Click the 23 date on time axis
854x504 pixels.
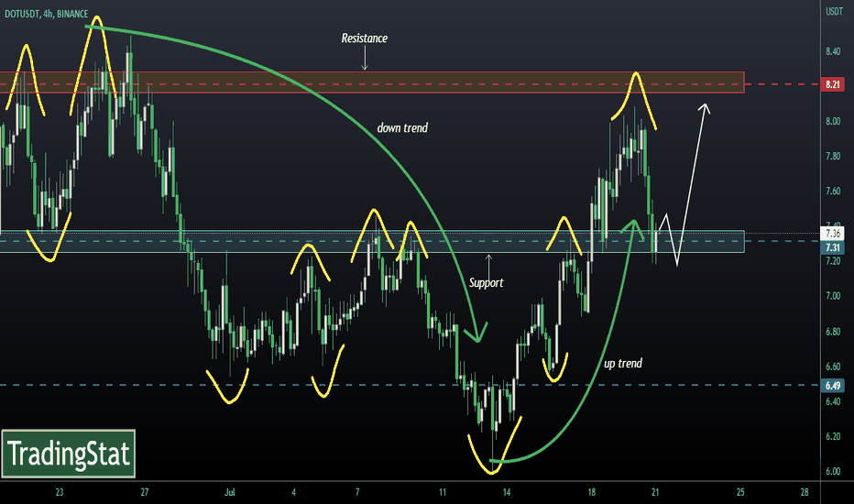point(60,492)
